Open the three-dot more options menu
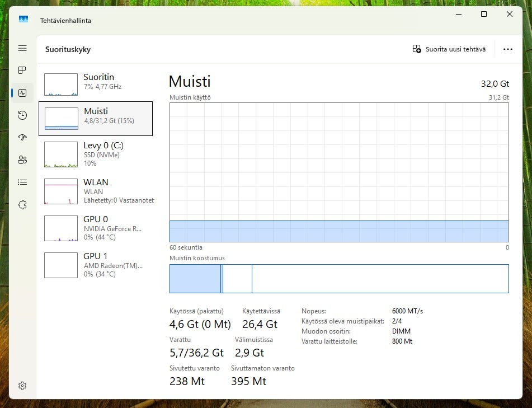Image resolution: width=532 pixels, height=408 pixels. pos(507,49)
